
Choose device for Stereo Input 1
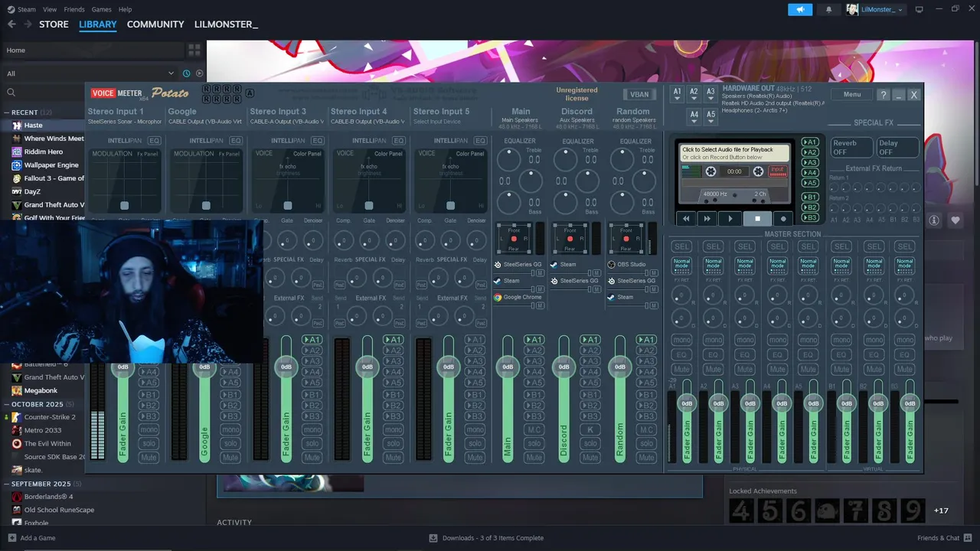(125, 122)
